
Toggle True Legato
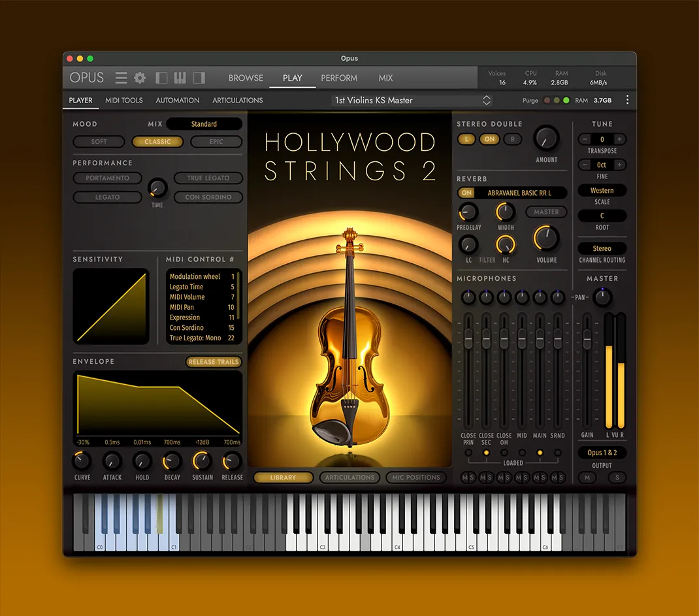(208, 178)
